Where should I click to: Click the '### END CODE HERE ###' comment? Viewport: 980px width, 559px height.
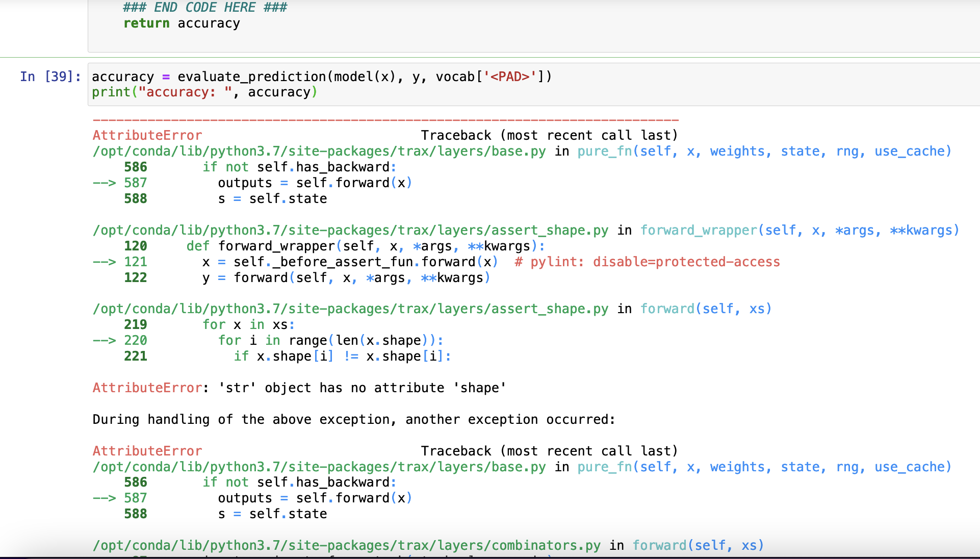point(205,8)
